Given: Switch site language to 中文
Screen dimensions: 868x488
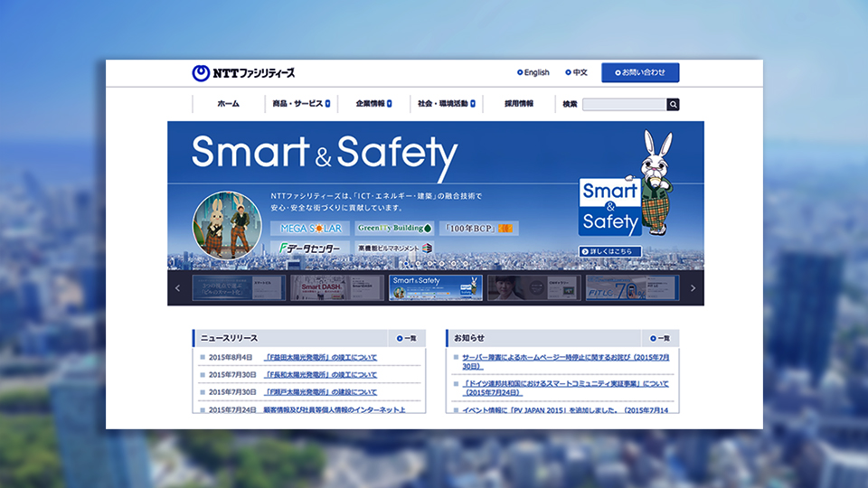Looking at the screenshot, I should pos(576,72).
